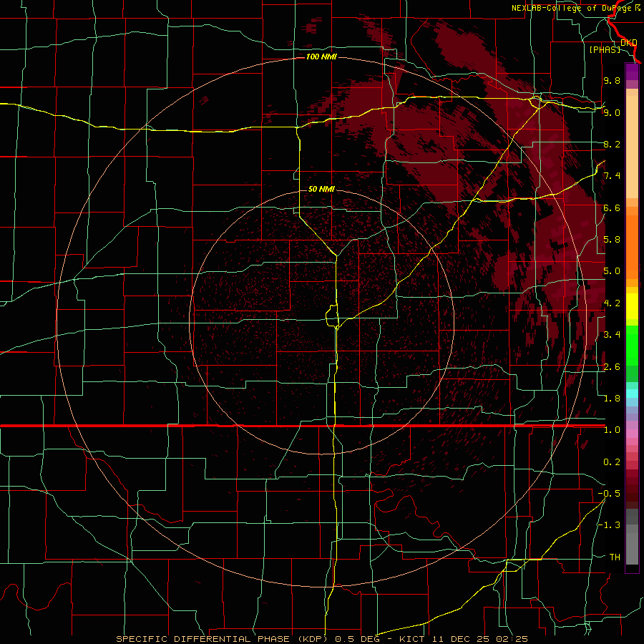Pick the yellow band of the color scale
This screenshot has height=644, width=644.
(x=632, y=306)
